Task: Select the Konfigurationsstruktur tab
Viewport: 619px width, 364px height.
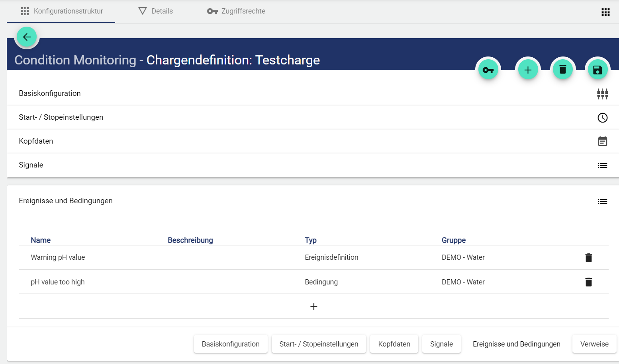Action: coord(62,11)
